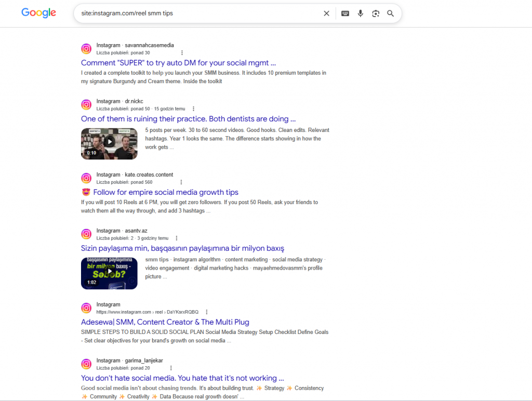This screenshot has width=532, height=401.
Task: Click the instagram.com › reel › DaYKsrxRQBQ URL
Action: point(147,312)
